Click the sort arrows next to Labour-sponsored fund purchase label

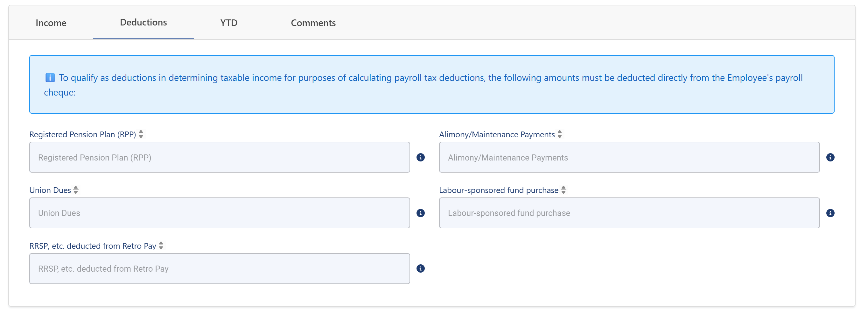click(563, 190)
